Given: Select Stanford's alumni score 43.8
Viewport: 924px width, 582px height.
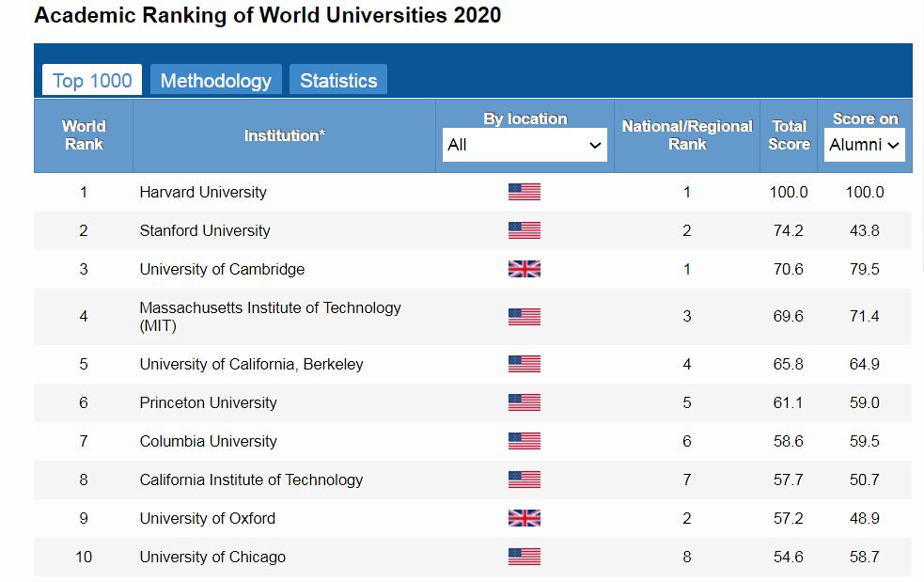Looking at the screenshot, I should 865,230.
